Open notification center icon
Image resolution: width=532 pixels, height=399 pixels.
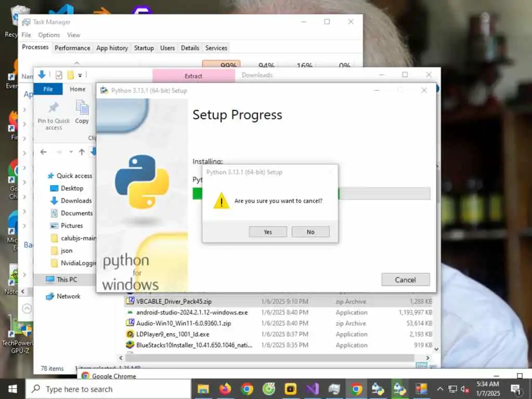(x=516, y=389)
